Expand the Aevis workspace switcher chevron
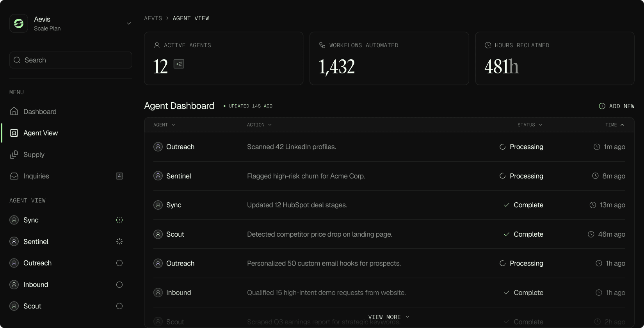 (128, 23)
